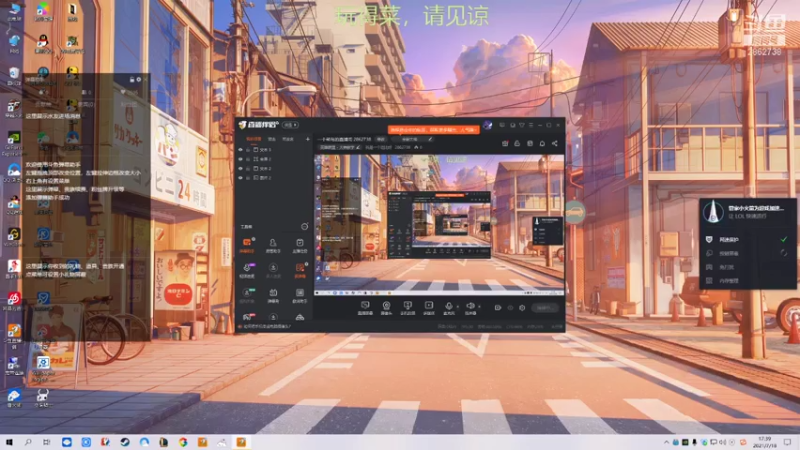Click the plus icon to add scene

(x=308, y=139)
